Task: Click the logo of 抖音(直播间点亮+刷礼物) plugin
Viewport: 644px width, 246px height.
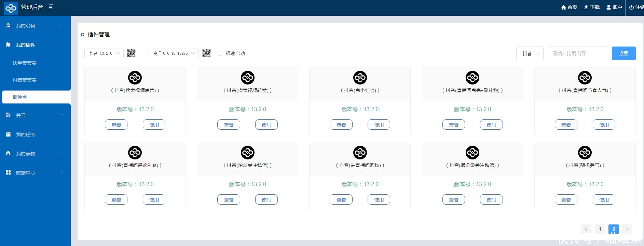Action: (x=472, y=78)
